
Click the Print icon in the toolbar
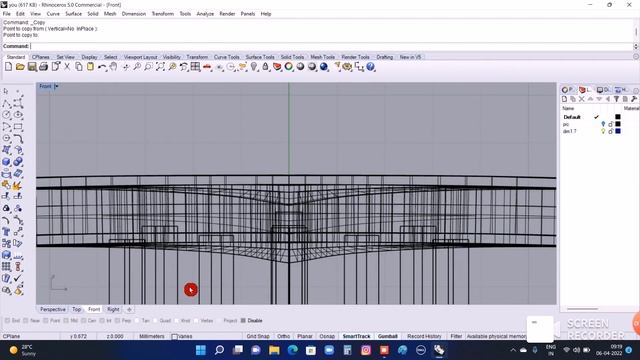(x=43, y=67)
